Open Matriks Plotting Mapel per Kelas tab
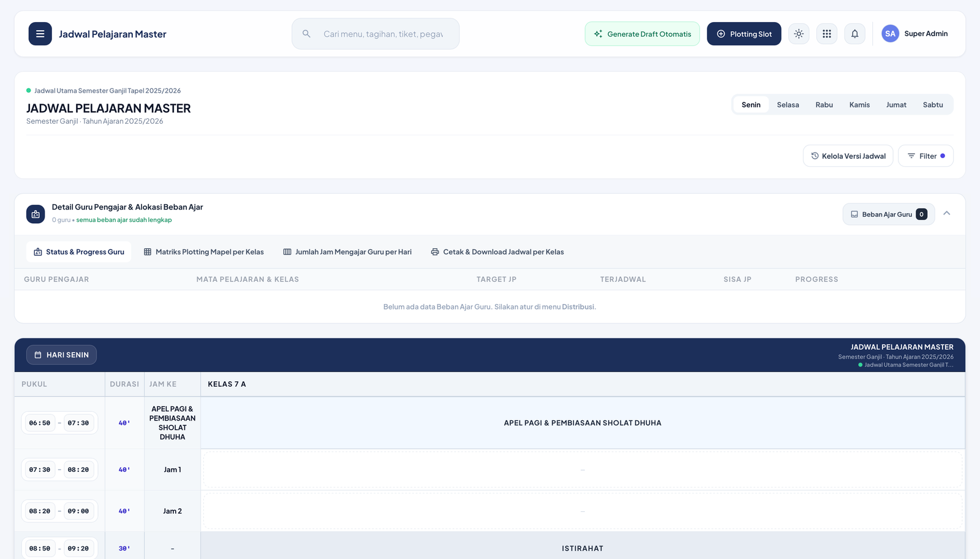The height and width of the screenshot is (559, 980). coord(203,252)
